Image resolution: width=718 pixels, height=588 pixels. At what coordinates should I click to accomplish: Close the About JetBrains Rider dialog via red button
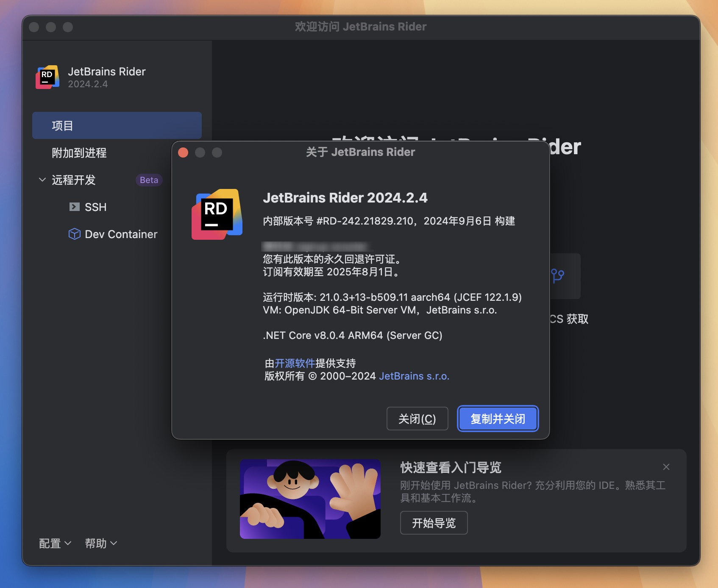click(183, 153)
